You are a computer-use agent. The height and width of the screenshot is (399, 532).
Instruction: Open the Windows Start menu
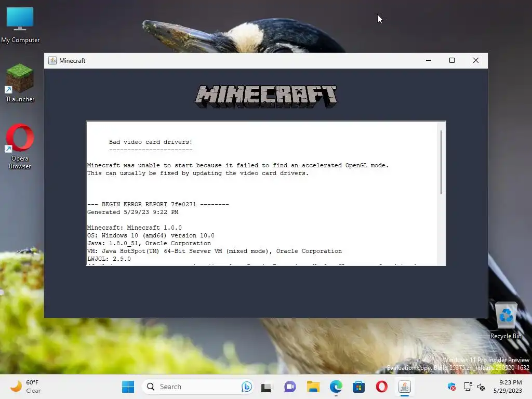coord(128,387)
